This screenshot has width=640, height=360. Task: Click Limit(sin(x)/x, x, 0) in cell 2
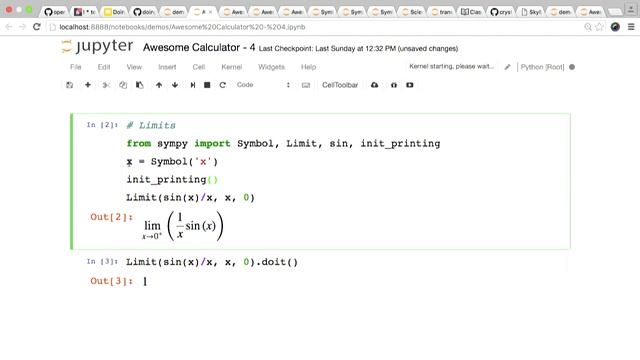190,198
